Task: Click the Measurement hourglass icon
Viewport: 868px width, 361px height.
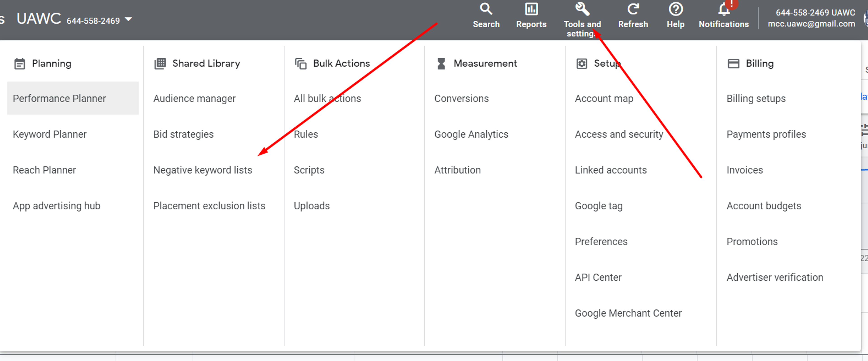Action: [441, 63]
